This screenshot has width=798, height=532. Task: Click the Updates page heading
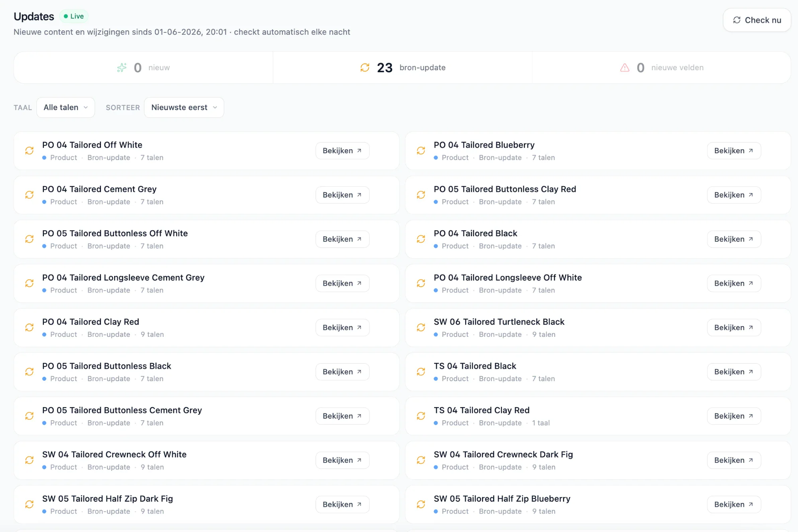click(x=34, y=16)
